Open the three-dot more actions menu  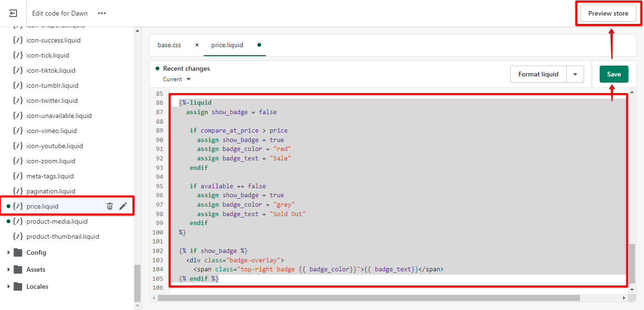tap(102, 13)
